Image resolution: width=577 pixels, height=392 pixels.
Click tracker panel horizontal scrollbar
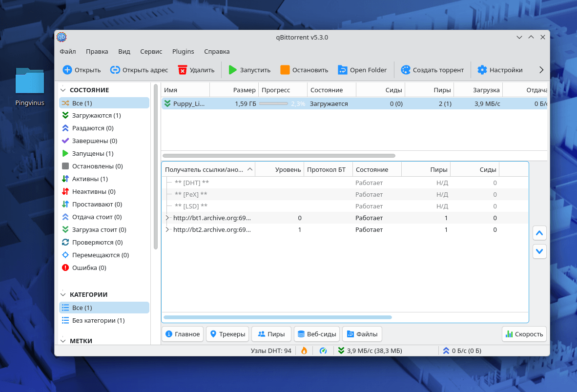click(278, 317)
